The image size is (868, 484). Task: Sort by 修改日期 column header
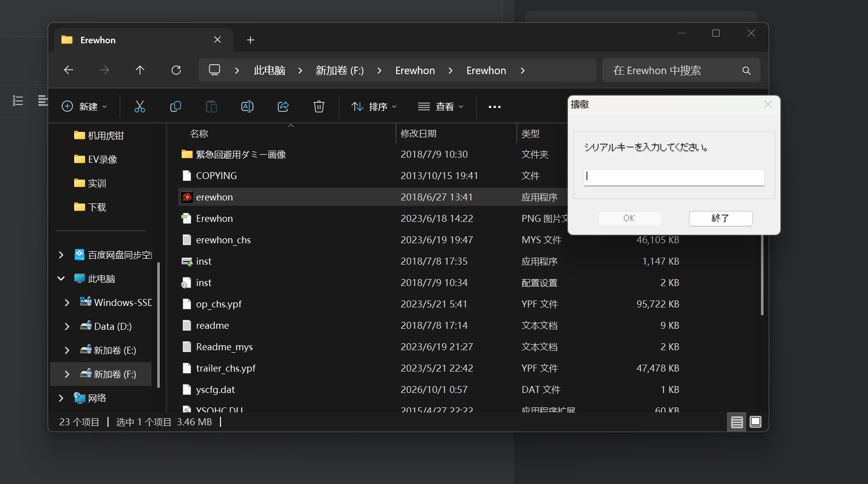coord(419,134)
